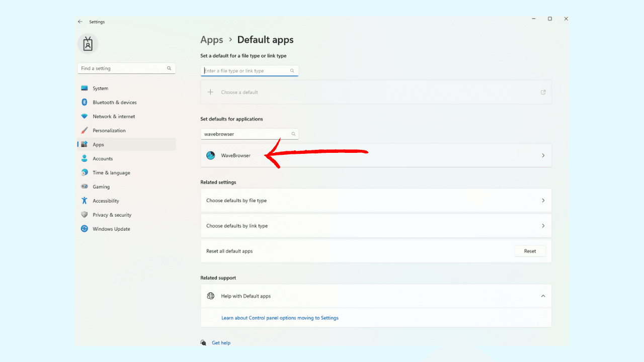644x362 pixels.
Task: Click the Get help headset icon
Action: click(x=203, y=343)
